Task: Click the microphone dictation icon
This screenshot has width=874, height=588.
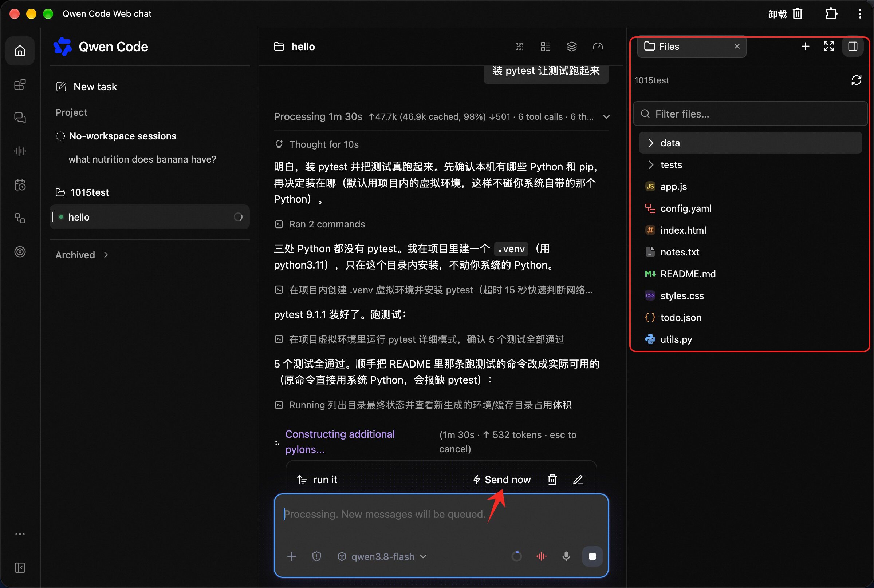Action: [566, 556]
